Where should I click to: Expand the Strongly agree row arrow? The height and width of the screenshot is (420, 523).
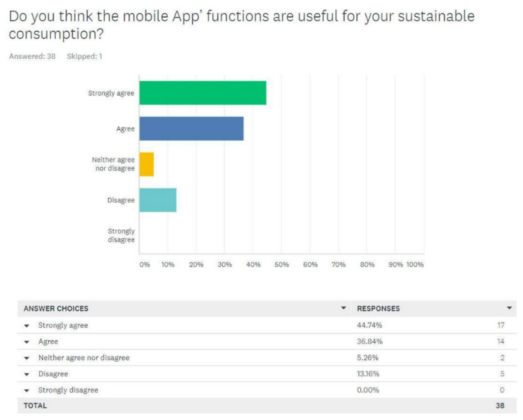(x=27, y=326)
